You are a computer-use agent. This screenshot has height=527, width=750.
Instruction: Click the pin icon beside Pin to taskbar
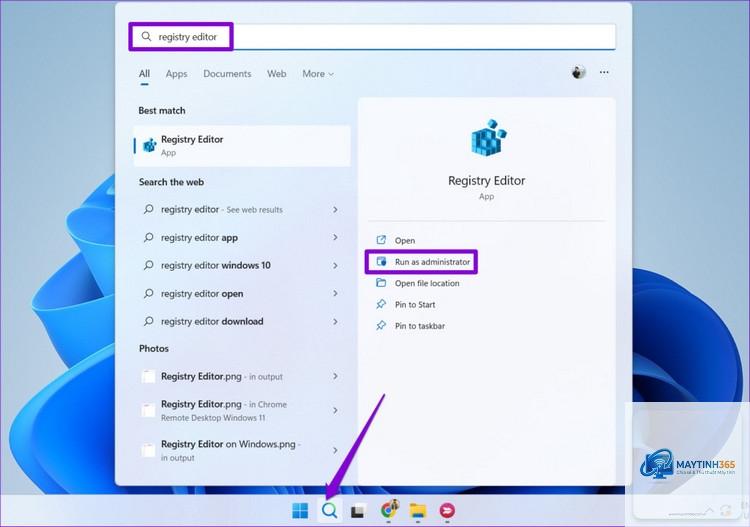pyautogui.click(x=381, y=326)
